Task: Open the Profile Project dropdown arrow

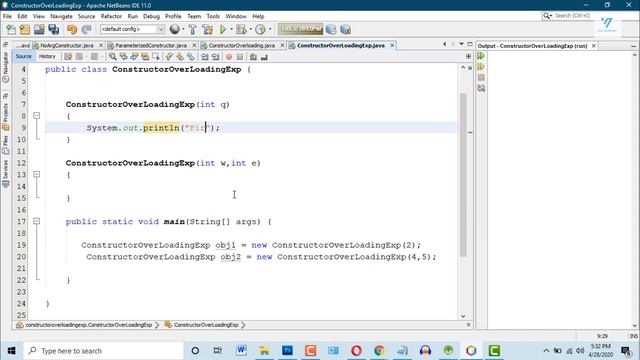Action: click(x=270, y=29)
